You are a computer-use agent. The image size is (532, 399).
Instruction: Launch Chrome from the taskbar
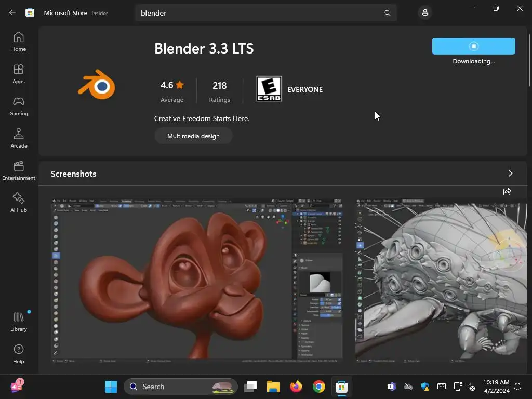[318, 387]
